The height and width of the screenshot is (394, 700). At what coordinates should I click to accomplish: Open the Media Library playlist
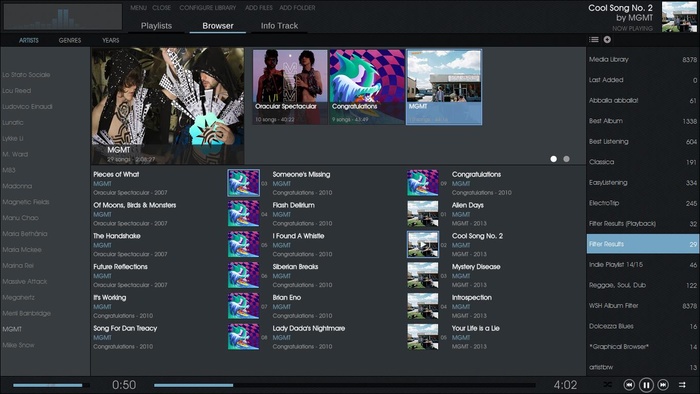coord(643,59)
